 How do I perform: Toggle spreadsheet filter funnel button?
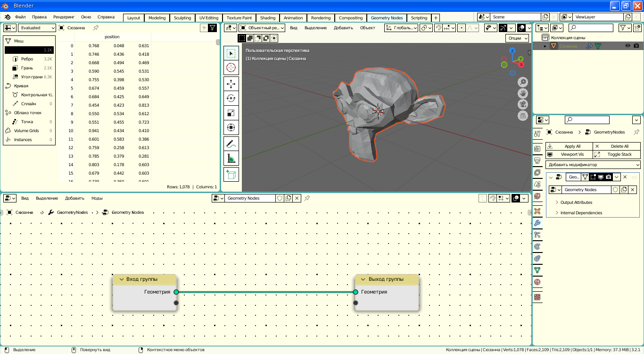(213, 28)
